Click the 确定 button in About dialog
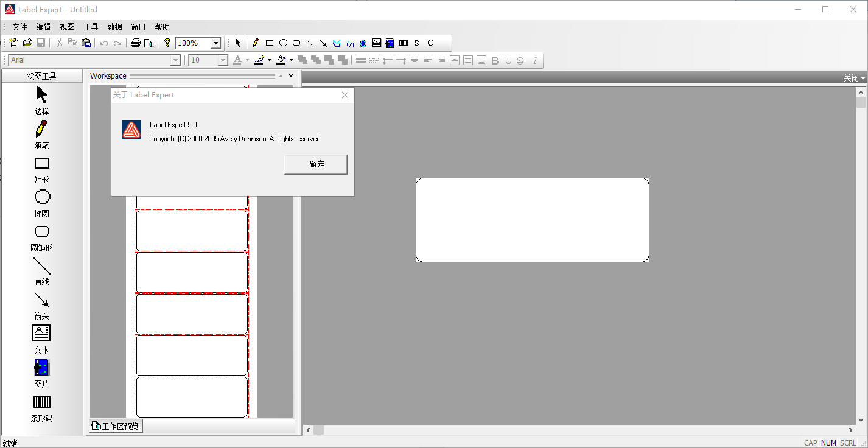 316,164
